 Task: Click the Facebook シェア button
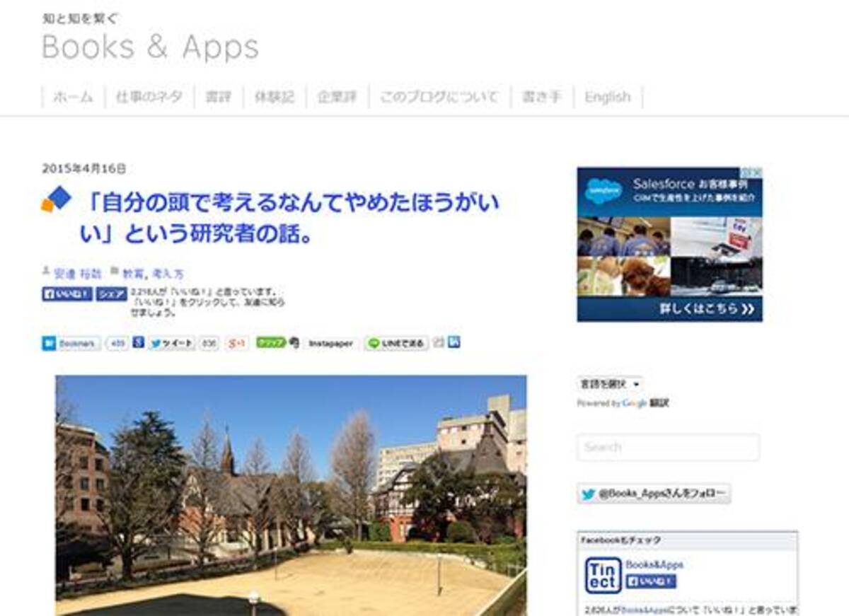tap(111, 294)
